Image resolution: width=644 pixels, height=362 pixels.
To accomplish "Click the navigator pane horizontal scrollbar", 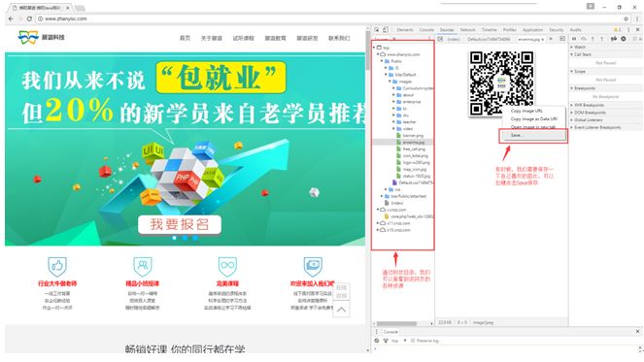I will pos(396,323).
